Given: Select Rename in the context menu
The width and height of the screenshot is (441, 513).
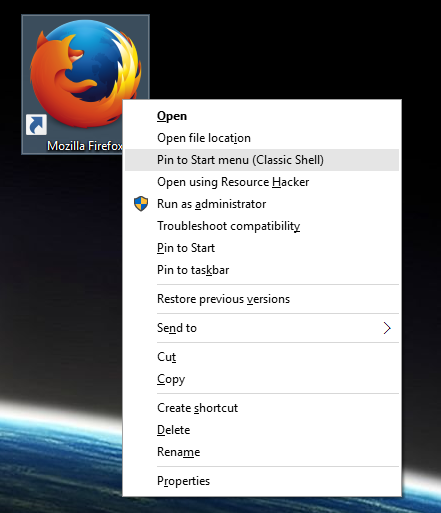Looking at the screenshot, I should pyautogui.click(x=262, y=452).
